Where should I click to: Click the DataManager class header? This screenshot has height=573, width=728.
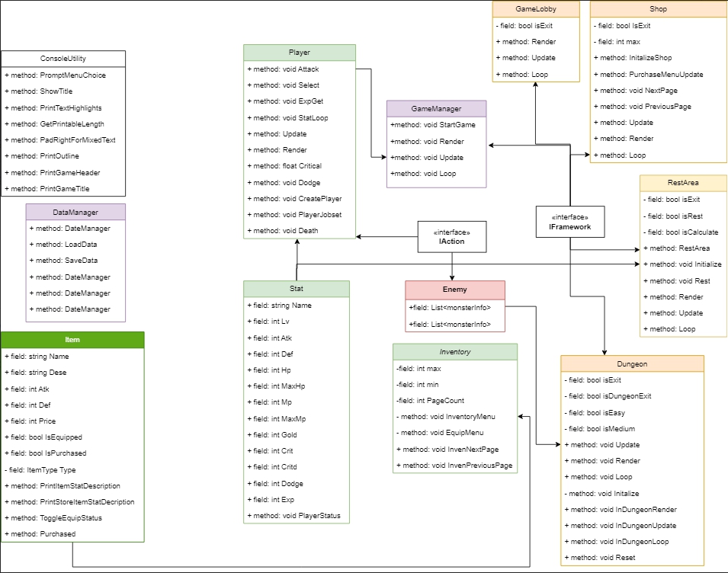[x=75, y=212]
